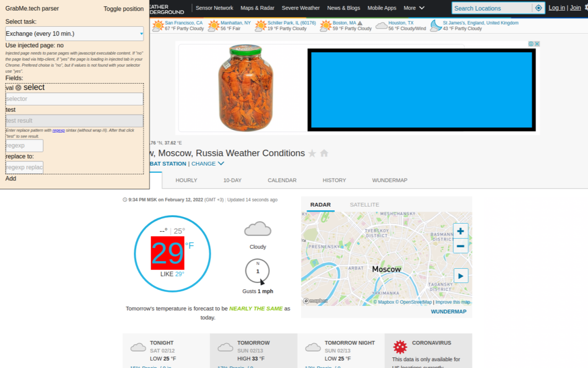Click the Mapbox logo on the map
The image size is (588, 368).
point(315,301)
